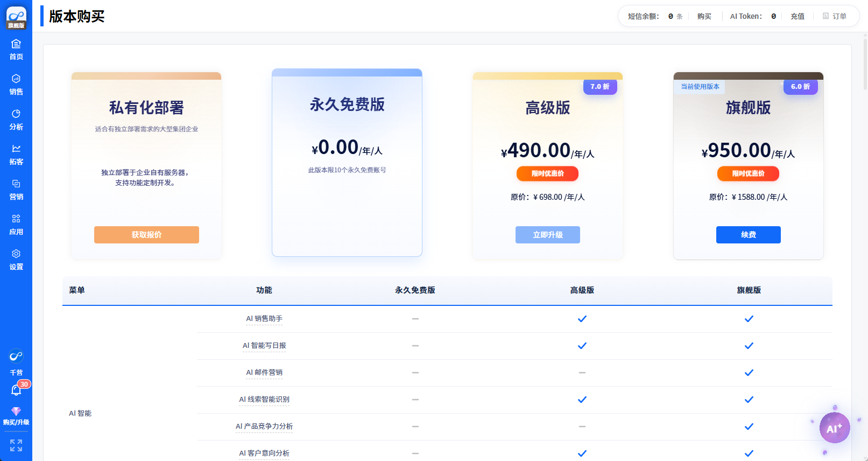Screen dimensions: 868x461
Task: Select the 拓客 chart icon
Action: coord(16,149)
